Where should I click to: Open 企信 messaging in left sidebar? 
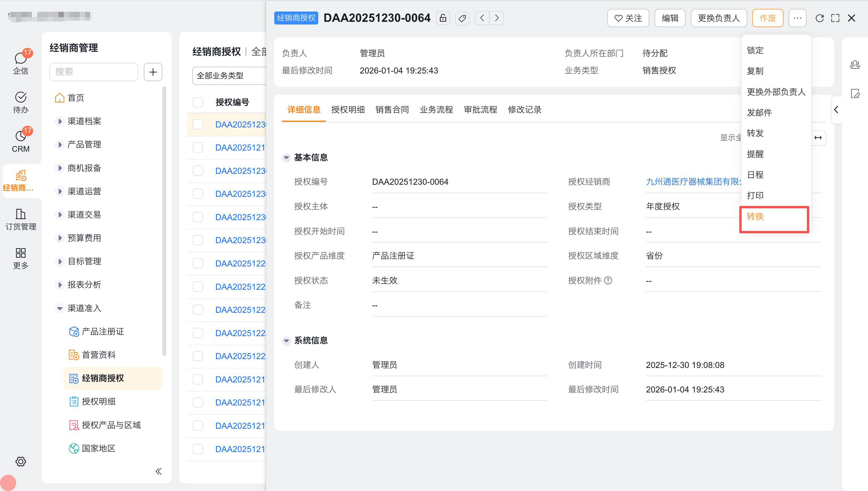click(21, 62)
